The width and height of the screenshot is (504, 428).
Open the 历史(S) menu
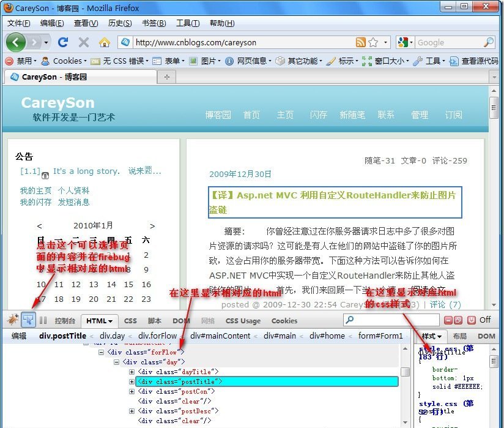click(x=120, y=23)
